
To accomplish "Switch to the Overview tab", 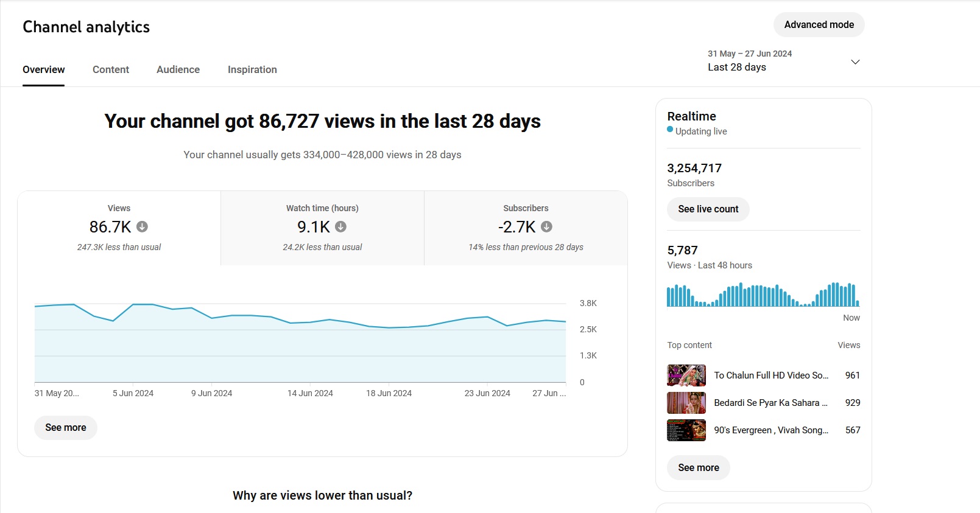I will click(44, 69).
